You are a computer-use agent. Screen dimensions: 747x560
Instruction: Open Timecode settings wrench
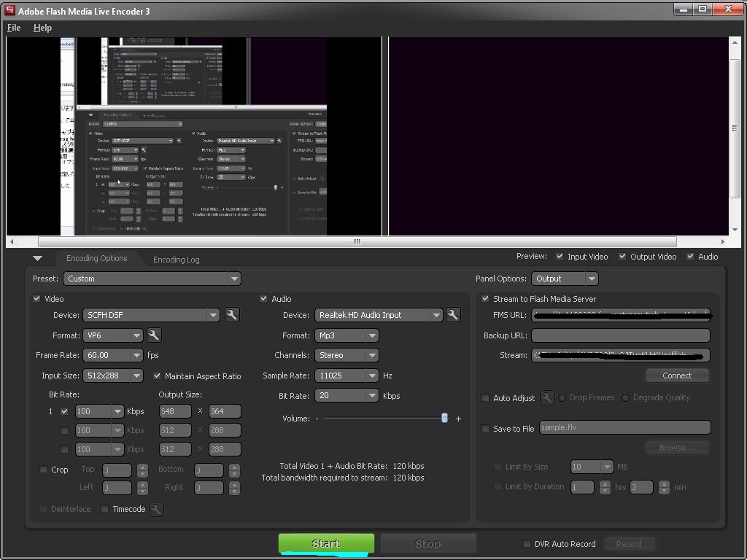coord(156,509)
